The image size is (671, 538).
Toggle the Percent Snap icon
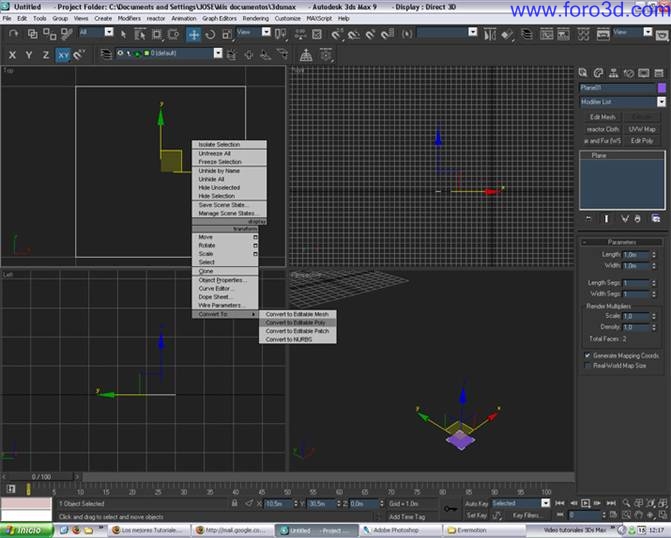point(370,34)
